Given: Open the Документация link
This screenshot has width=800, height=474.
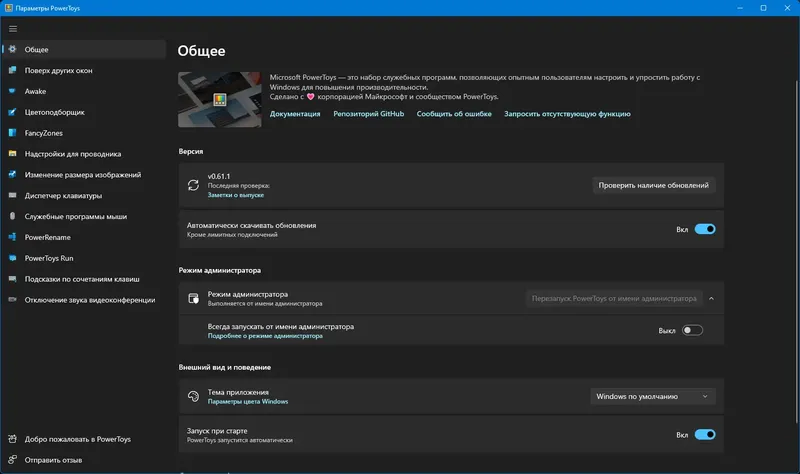Looking at the screenshot, I should tap(295, 114).
